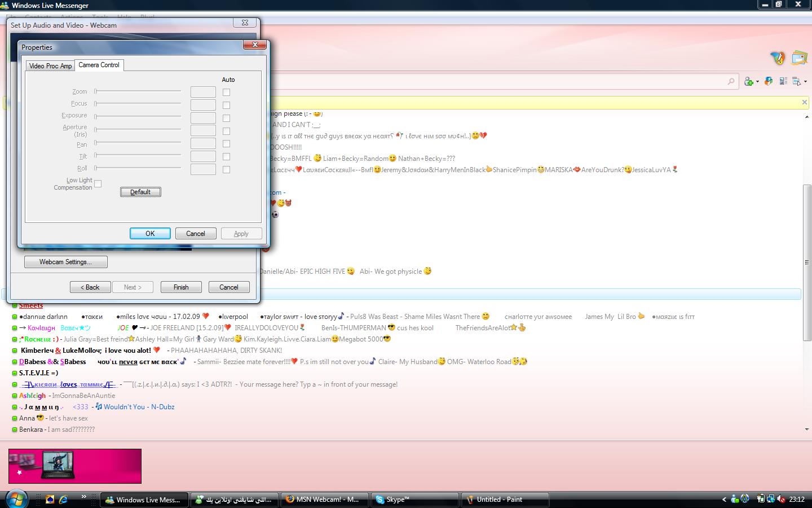This screenshot has height=508, width=812.
Task: Show hidden system tray icons
Action: 724,500
